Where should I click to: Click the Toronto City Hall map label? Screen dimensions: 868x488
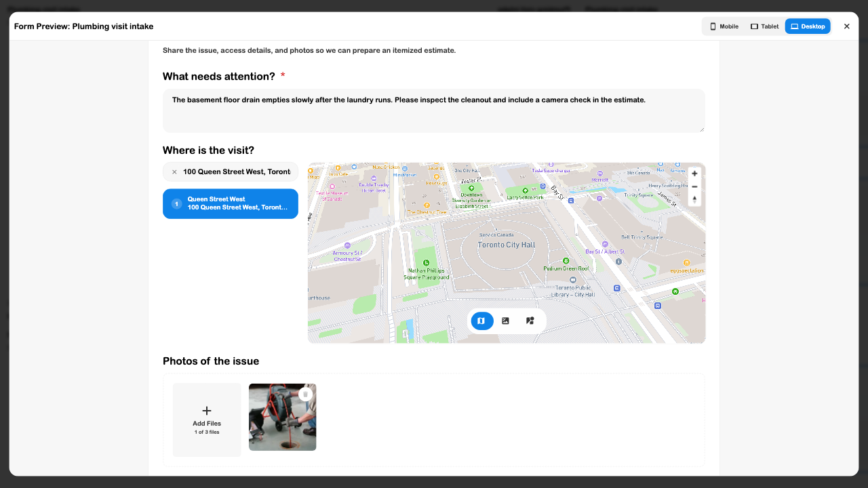click(507, 245)
